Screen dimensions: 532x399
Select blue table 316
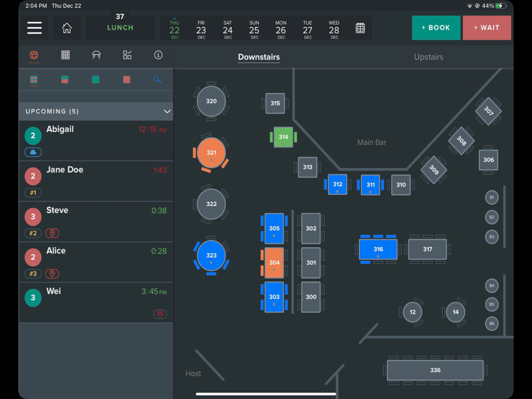pyautogui.click(x=378, y=249)
